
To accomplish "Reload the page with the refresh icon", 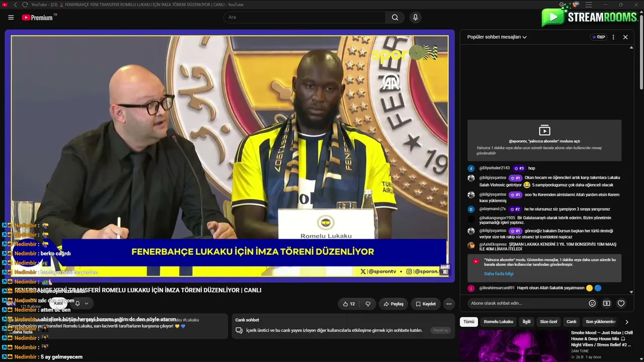I will click(x=25, y=5).
